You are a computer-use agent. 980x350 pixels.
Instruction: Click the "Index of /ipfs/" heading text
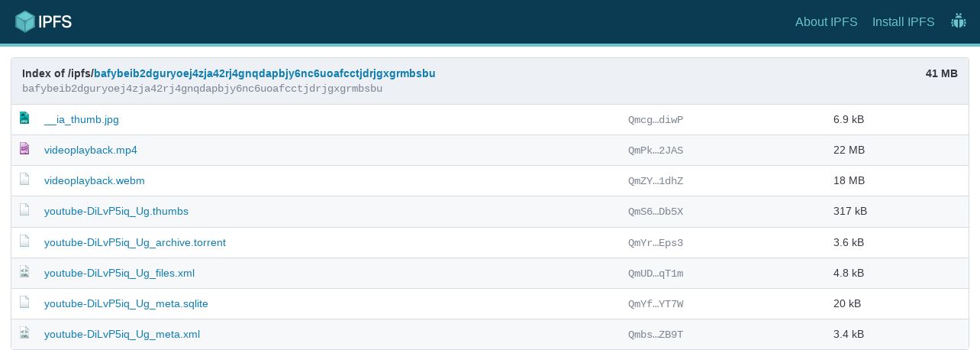coord(58,73)
